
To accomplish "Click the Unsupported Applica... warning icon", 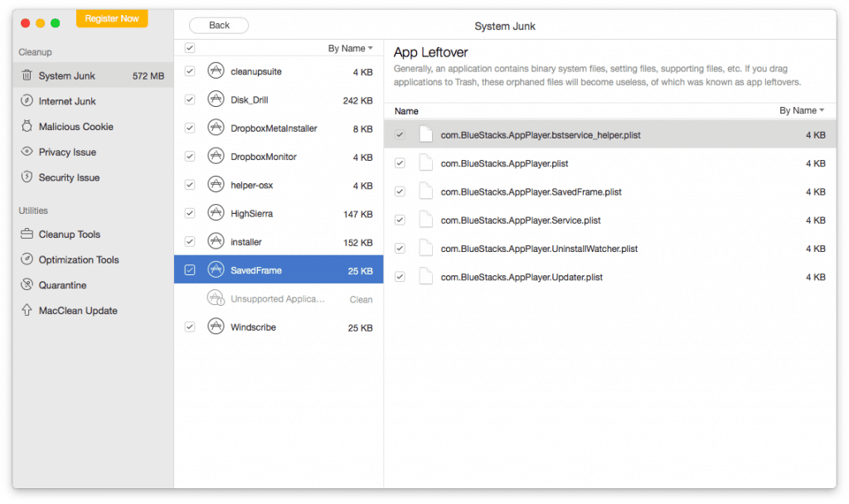I will tap(216, 298).
